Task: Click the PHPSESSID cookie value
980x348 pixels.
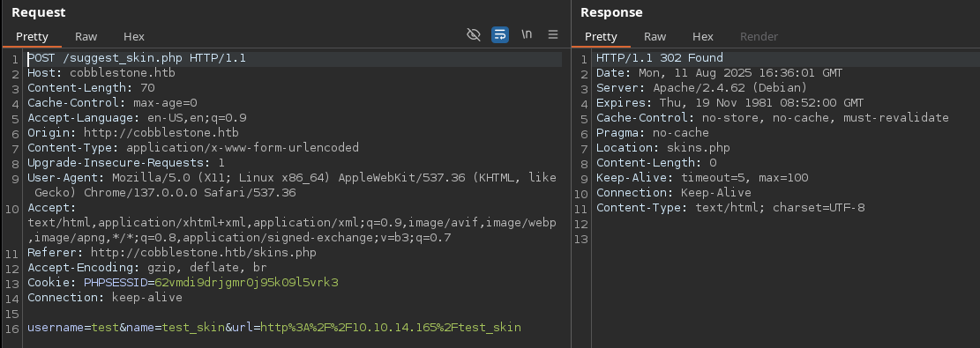Action: 246,283
